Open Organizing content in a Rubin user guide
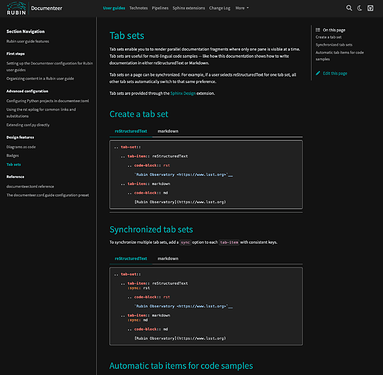The height and width of the screenshot is (375, 383). (x=40, y=79)
